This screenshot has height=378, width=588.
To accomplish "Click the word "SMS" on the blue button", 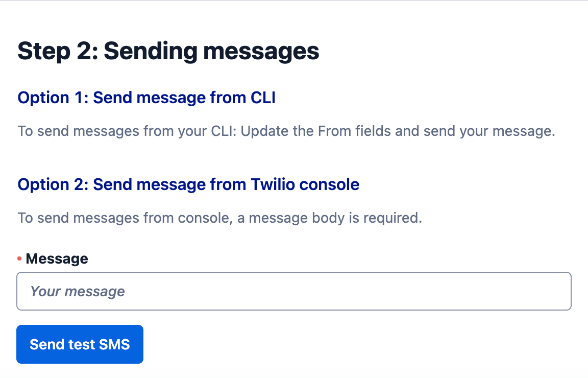I will pyautogui.click(x=113, y=344).
